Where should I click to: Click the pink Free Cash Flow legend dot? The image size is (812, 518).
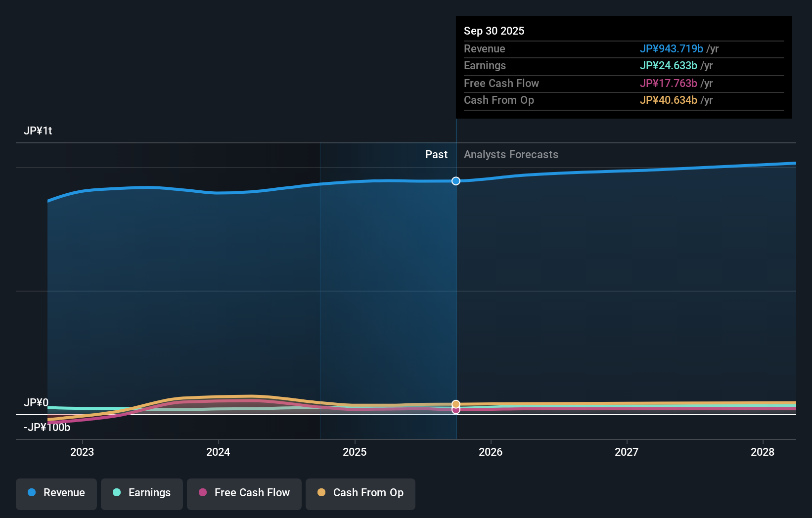tap(203, 493)
